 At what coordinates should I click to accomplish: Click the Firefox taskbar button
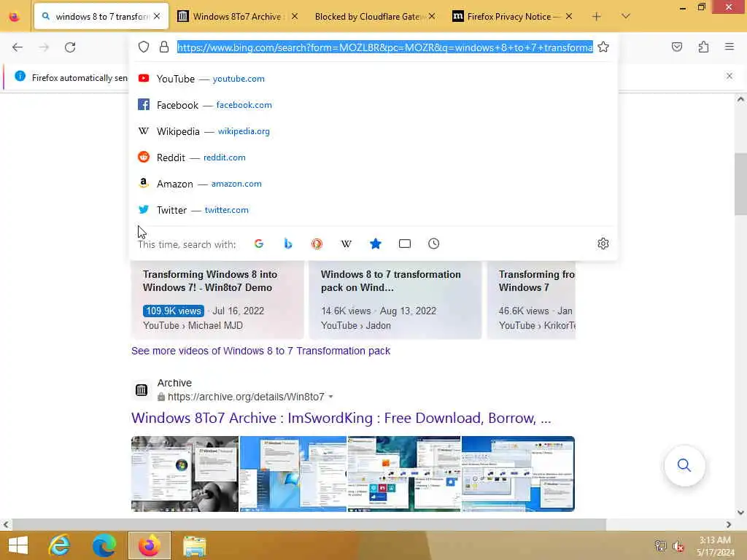pyautogui.click(x=149, y=545)
